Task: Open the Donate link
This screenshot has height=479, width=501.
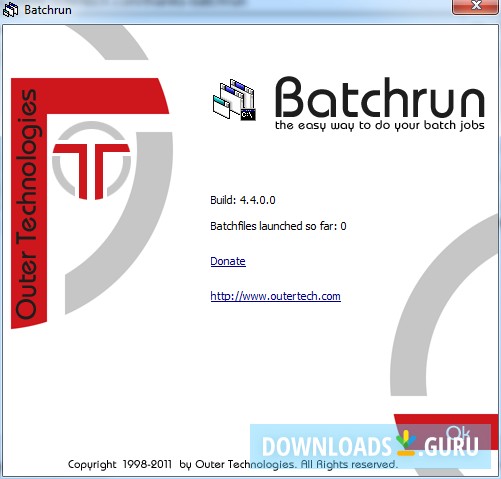Action: tap(228, 261)
